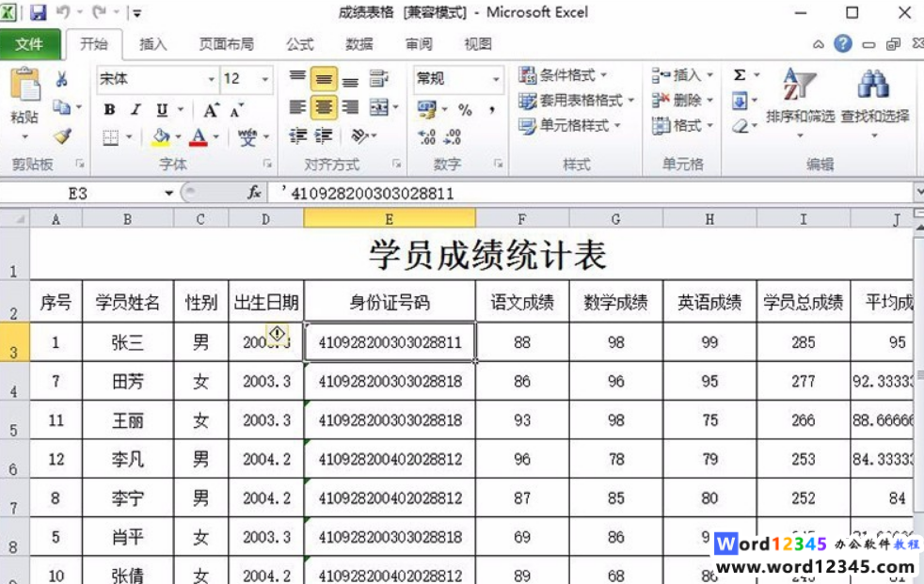Click the 粘贴 paste clipboard icon
The width and height of the screenshot is (924, 584).
24,86
